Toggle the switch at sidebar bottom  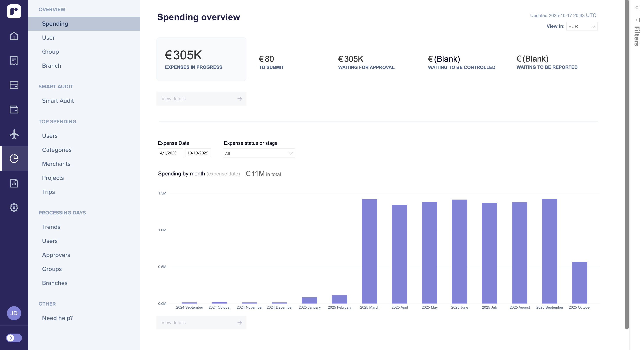coord(14,338)
